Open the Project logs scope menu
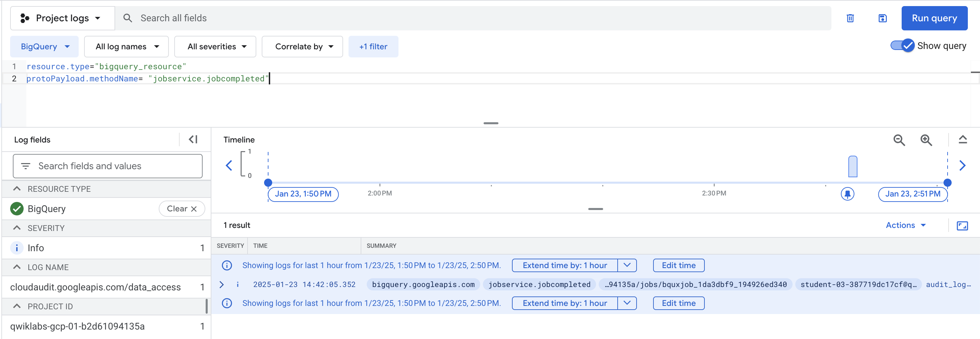This screenshot has width=980, height=339. pos(62,18)
